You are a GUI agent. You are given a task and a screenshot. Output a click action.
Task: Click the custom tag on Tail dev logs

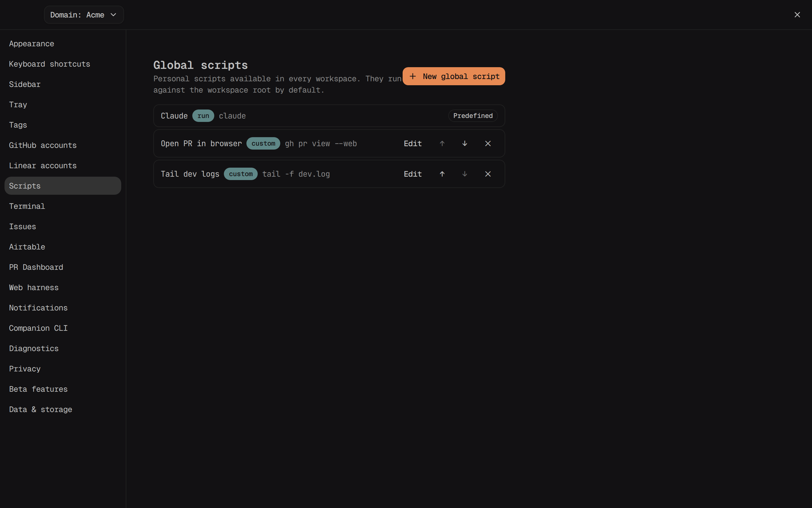(240, 174)
